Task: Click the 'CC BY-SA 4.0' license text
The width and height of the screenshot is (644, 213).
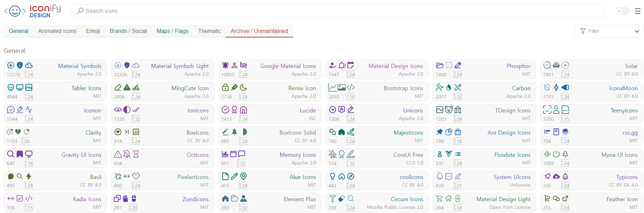Action: (x=623, y=185)
